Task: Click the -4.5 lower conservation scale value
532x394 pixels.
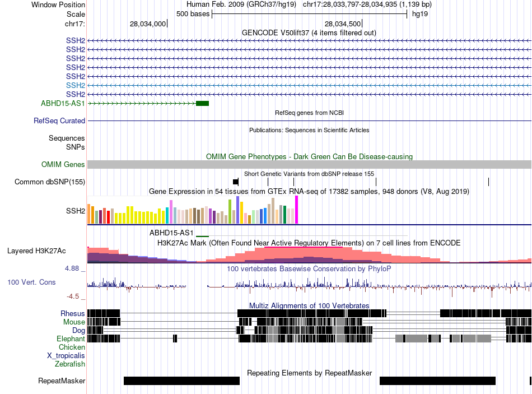Action: point(73,296)
